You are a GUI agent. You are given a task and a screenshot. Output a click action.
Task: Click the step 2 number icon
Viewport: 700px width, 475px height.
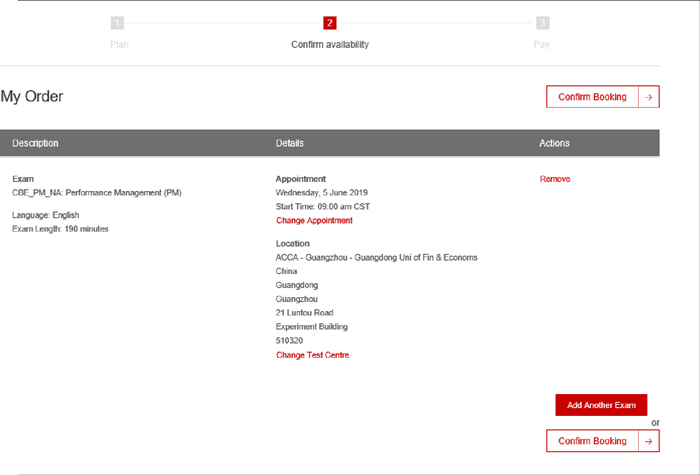click(330, 22)
